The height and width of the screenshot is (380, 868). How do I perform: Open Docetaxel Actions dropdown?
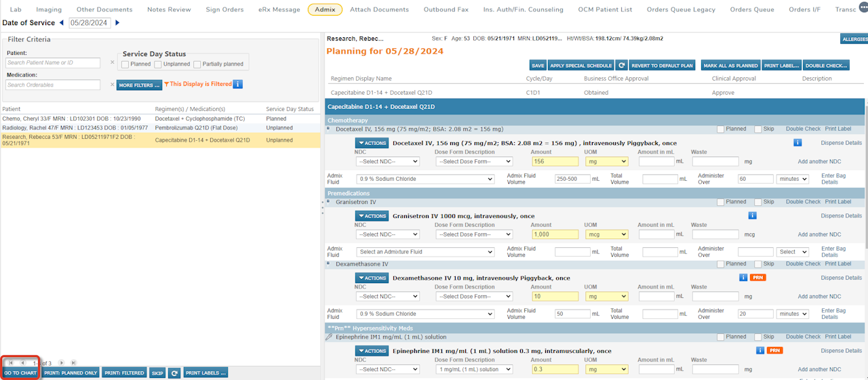(372, 143)
